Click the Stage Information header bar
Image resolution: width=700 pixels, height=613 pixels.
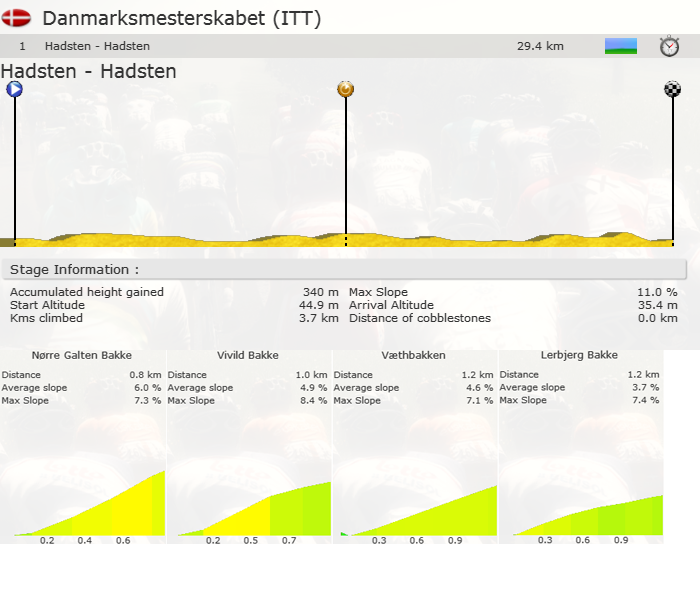[345, 270]
